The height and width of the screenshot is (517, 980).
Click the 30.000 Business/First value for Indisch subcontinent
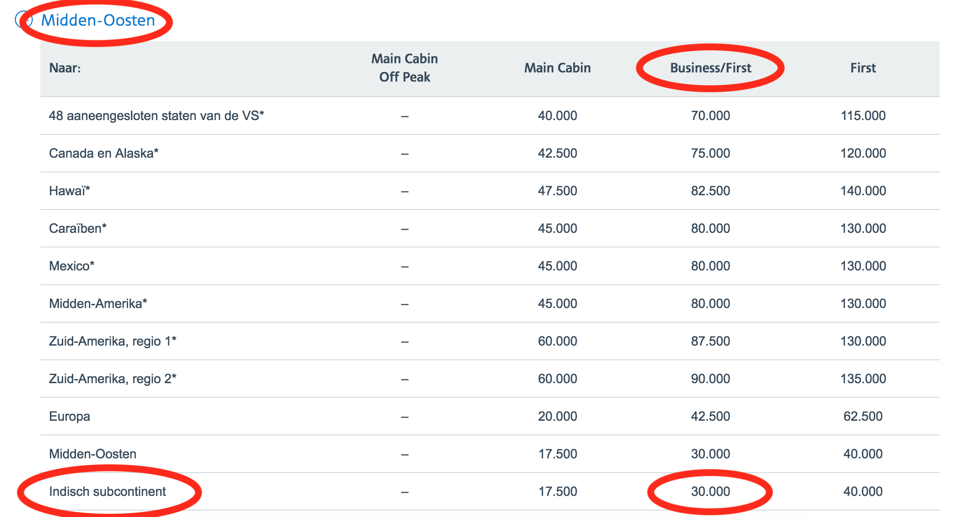point(710,491)
